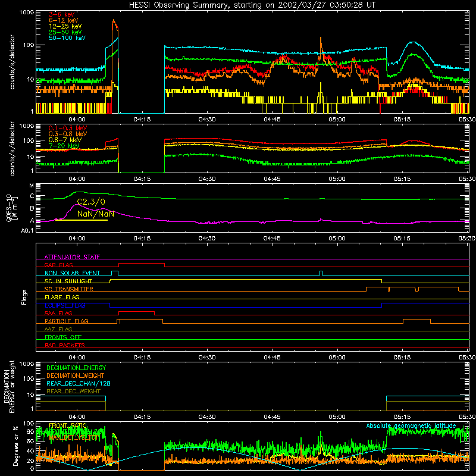
Task: Click the 'ATTENUATOR_STATE' flag label
Action: pos(72,257)
